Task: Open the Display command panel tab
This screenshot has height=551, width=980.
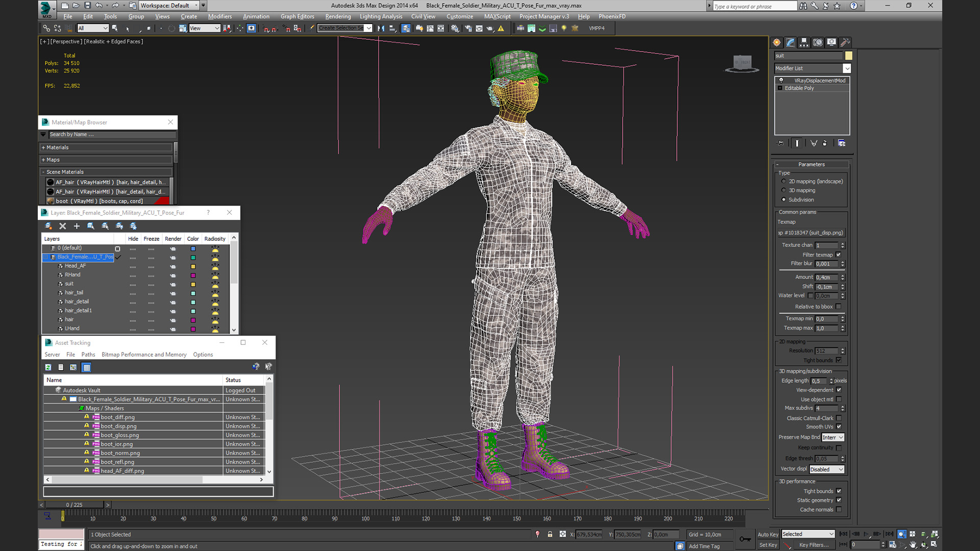Action: click(831, 42)
